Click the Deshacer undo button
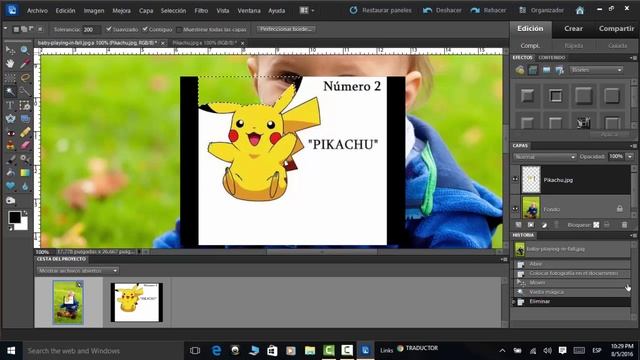Viewport: 640px width, 360px height. click(442, 11)
